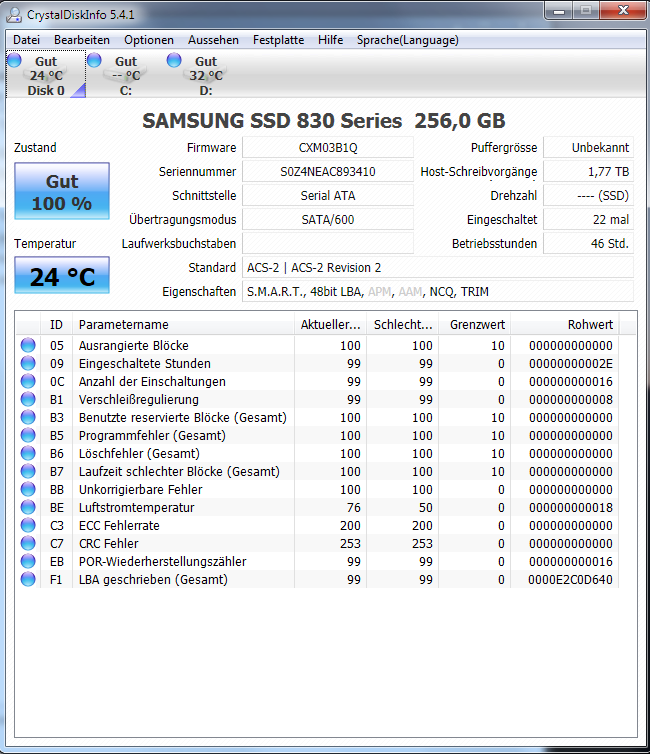Select the C: drive tab
This screenshot has height=754, width=650.
[x=126, y=75]
